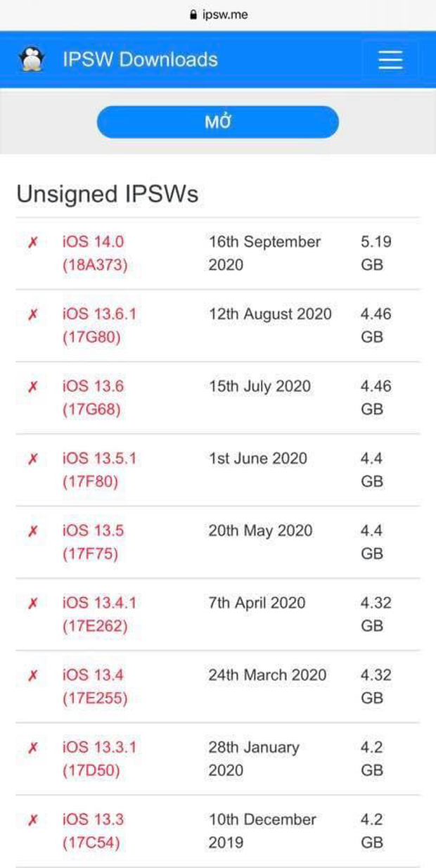
Task: Select iOS 13.4.1 (17E262) firmware
Action: click(98, 614)
